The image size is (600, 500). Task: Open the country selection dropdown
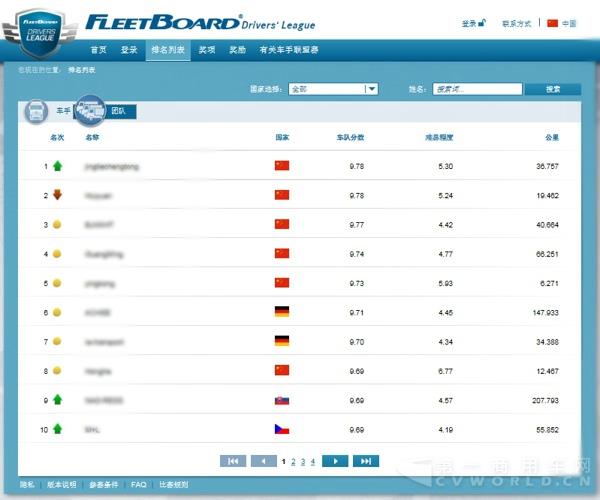[333, 89]
